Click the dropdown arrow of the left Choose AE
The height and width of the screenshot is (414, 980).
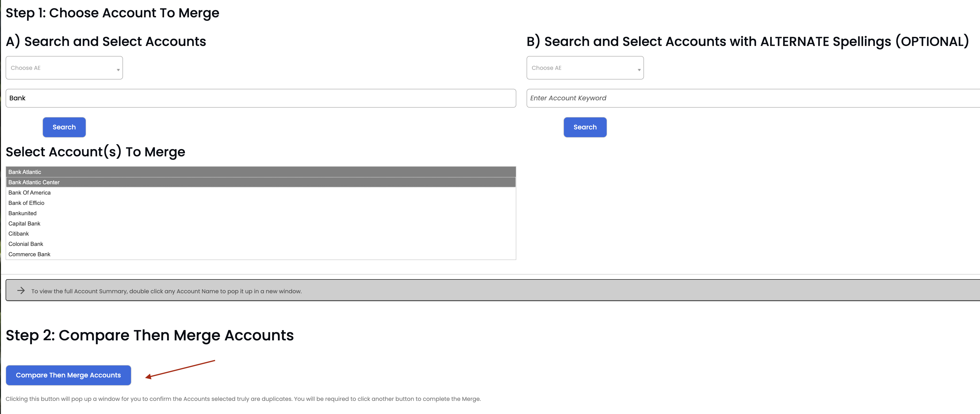[x=118, y=70]
